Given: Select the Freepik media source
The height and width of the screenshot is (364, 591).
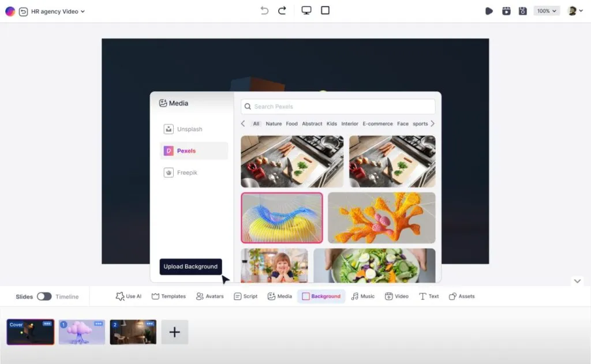Looking at the screenshot, I should tap(186, 172).
